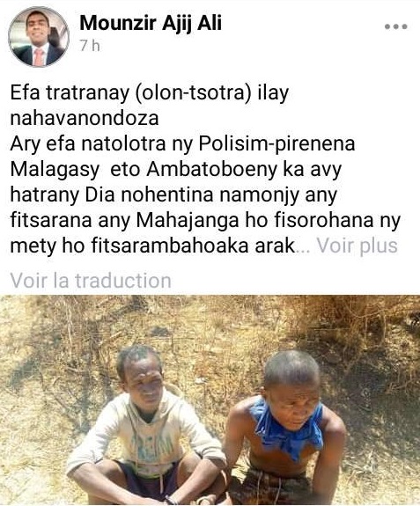The width and height of the screenshot is (420, 506).
Task: Click the truncated text "fitsarambahoaka arak"
Action: click(193, 246)
